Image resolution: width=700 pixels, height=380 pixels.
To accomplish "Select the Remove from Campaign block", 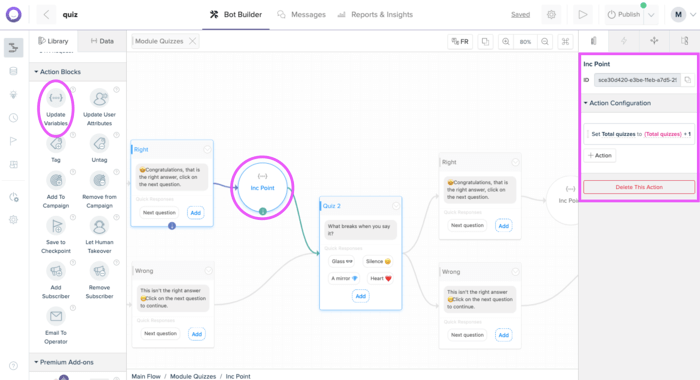I will tap(99, 190).
